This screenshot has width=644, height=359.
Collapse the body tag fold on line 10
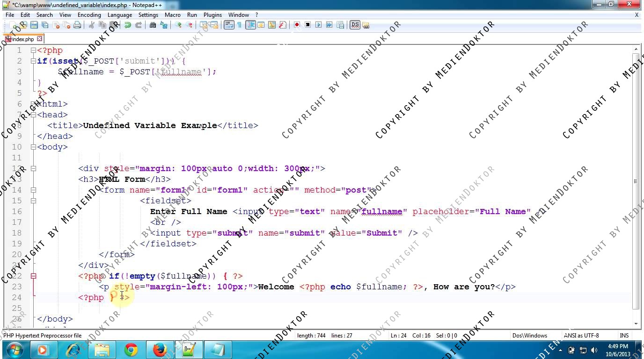pyautogui.click(x=33, y=147)
